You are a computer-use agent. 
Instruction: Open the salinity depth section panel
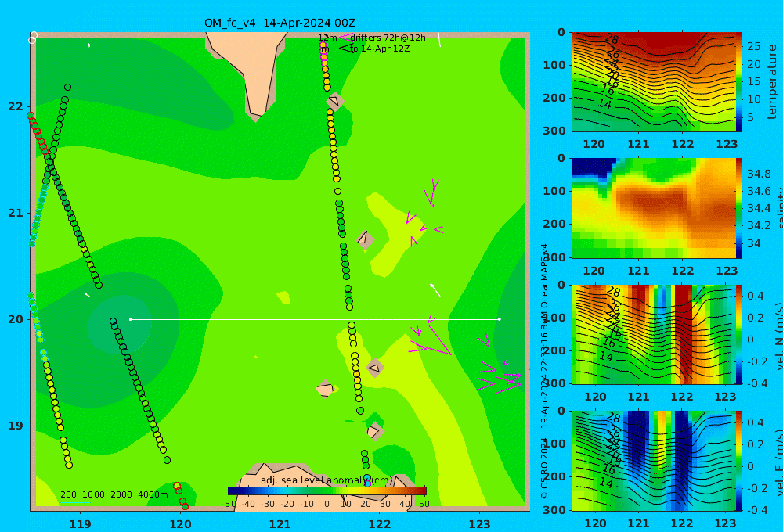tap(653, 208)
